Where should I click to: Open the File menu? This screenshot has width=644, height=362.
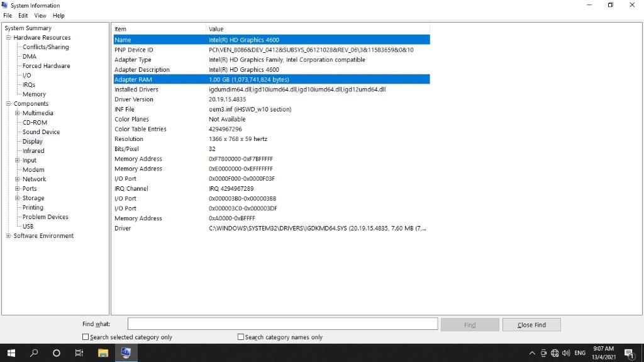8,16
